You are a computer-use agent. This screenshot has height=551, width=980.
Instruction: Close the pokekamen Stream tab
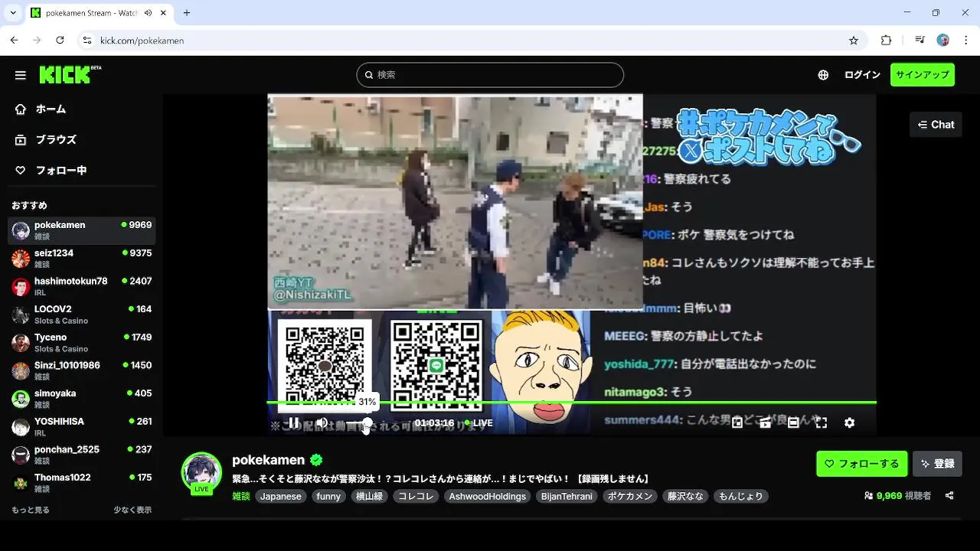point(163,13)
